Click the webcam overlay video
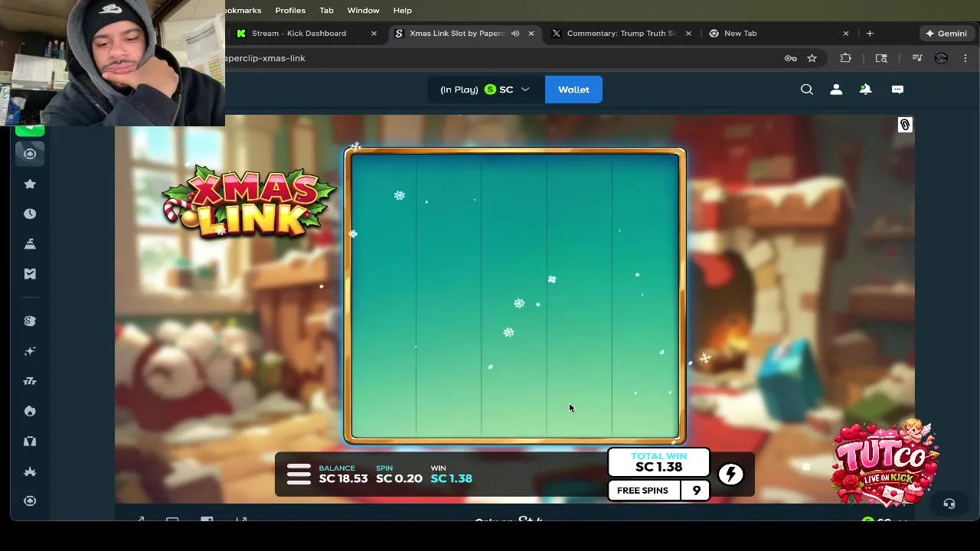This screenshot has height=551, width=980. pos(113,63)
